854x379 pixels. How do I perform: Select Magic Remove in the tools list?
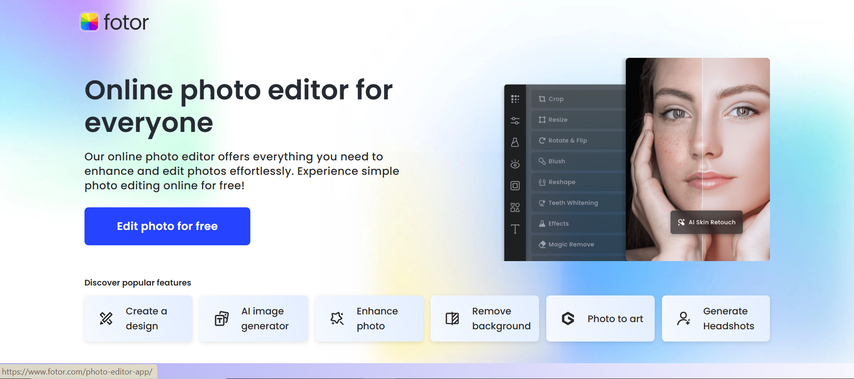point(578,244)
